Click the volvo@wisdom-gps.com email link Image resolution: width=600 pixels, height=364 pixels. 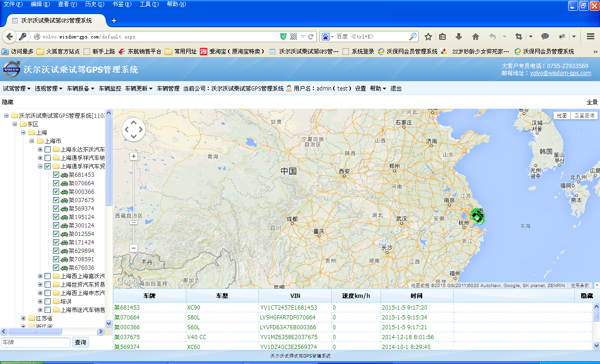coord(561,73)
